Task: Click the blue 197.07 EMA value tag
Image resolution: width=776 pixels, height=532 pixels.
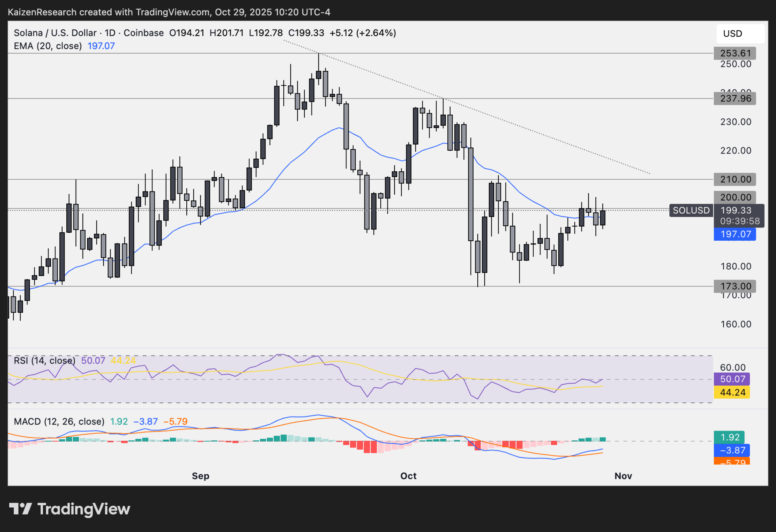Action: tap(735, 234)
